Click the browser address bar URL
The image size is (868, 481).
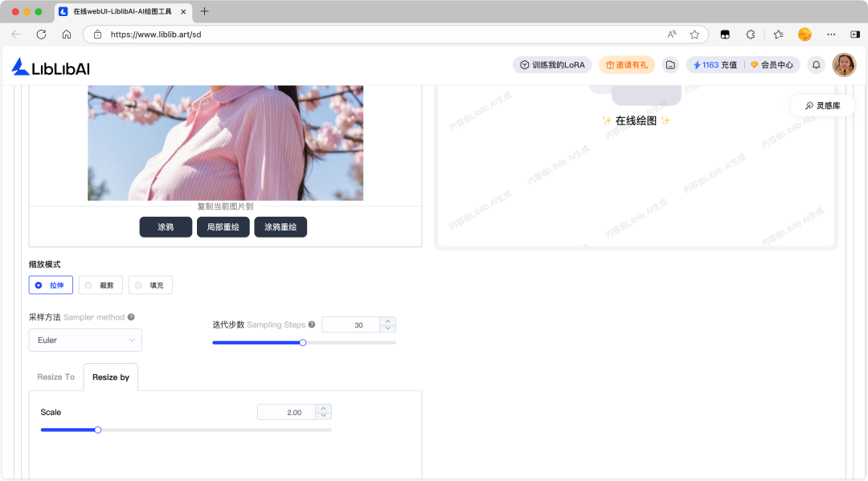click(156, 35)
